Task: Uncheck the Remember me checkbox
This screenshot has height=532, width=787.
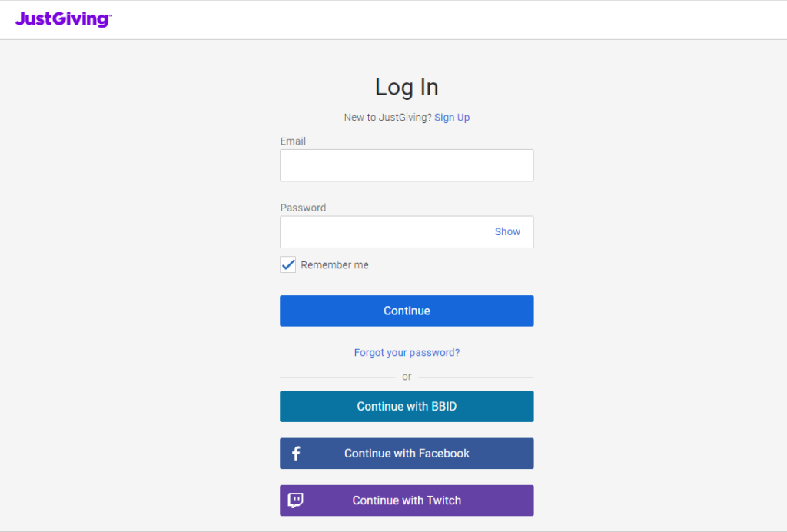Action: pyautogui.click(x=288, y=265)
